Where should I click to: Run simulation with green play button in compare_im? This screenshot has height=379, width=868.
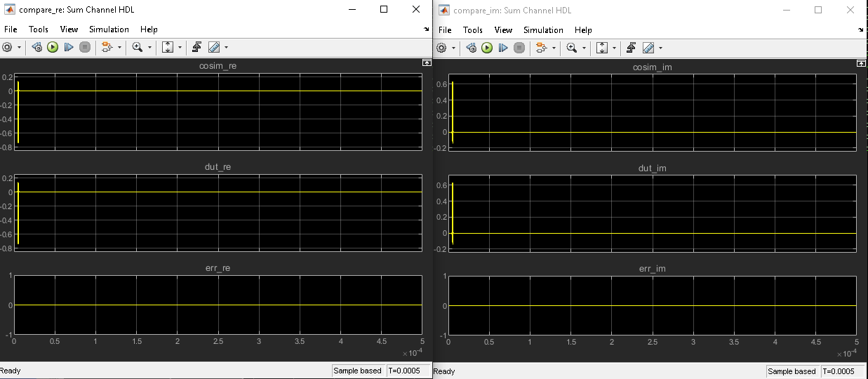coord(487,48)
